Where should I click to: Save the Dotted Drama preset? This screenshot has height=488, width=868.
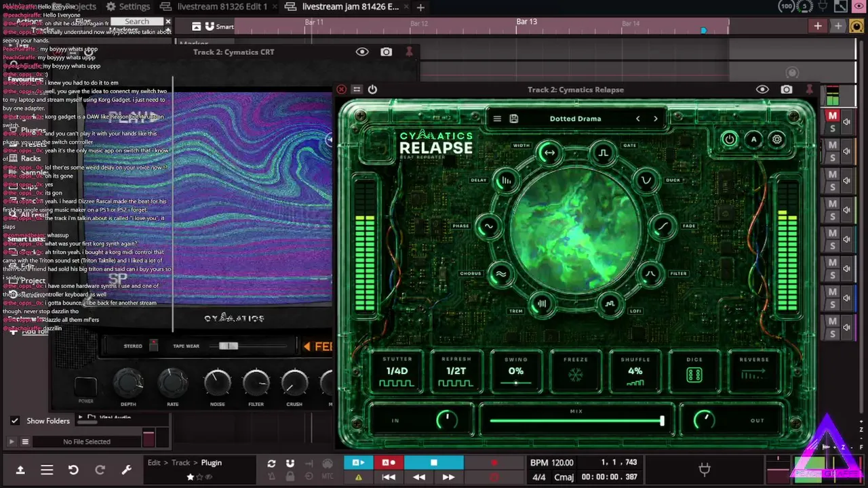click(x=514, y=119)
